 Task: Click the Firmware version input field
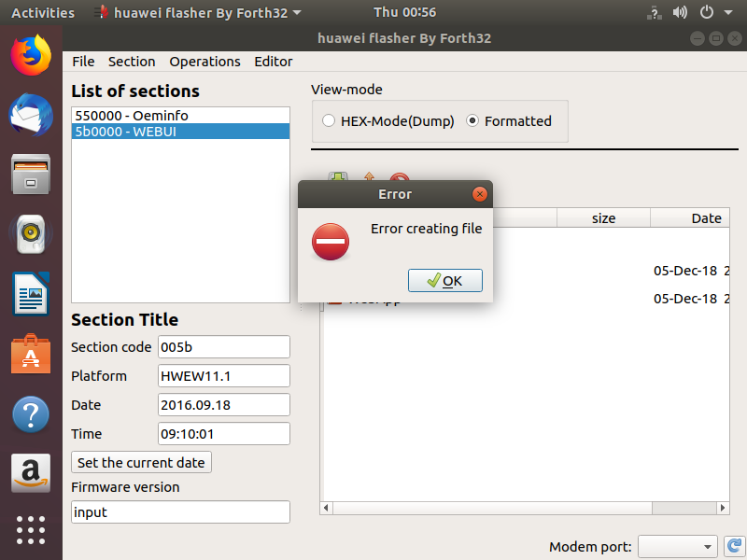(x=180, y=511)
